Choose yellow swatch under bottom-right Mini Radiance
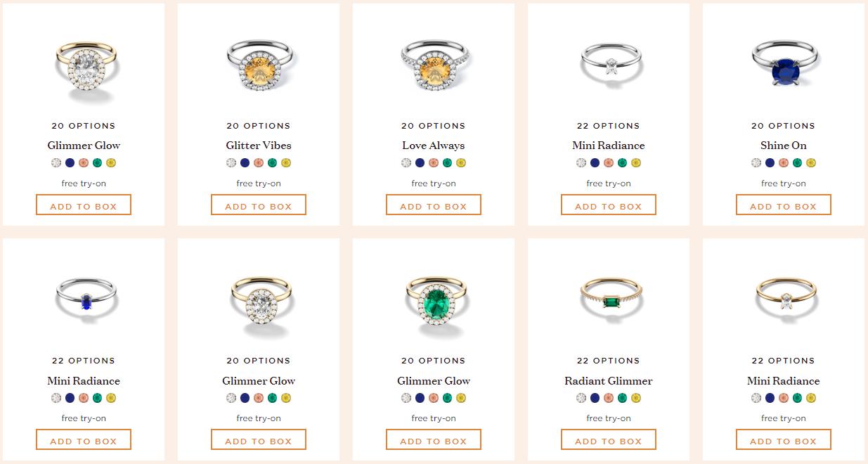This screenshot has width=868, height=464. (811, 398)
